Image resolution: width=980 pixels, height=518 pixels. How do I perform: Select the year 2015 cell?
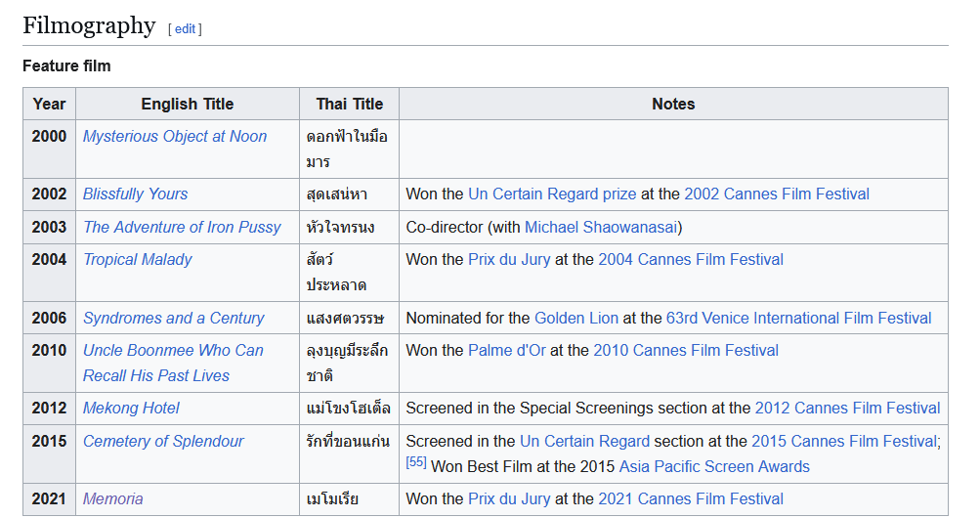click(x=50, y=453)
